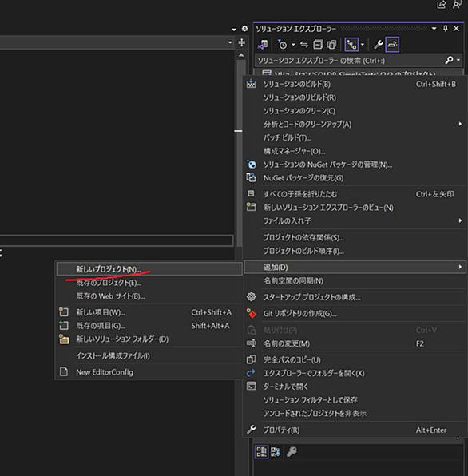Click the Show All Files toolbar icon
This screenshot has height=476, width=468.
[x=331, y=45]
